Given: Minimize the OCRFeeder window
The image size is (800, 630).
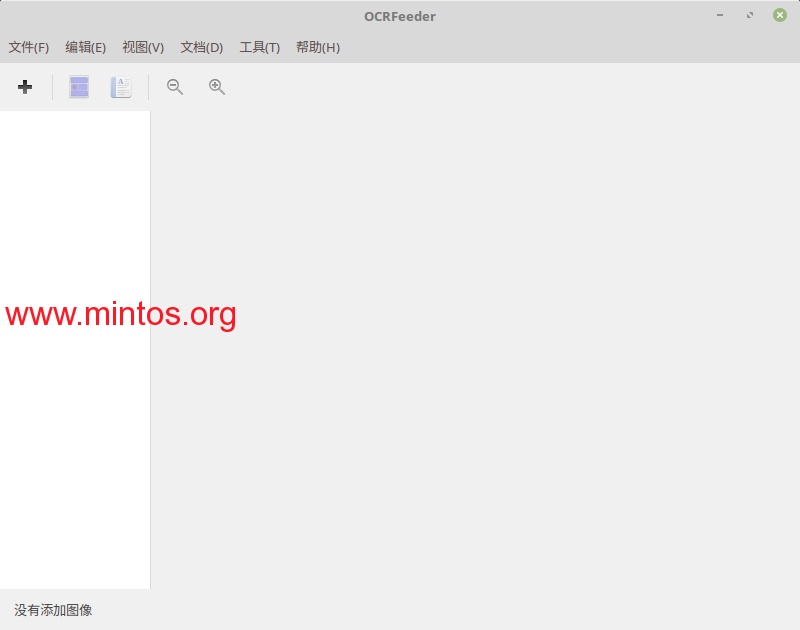Looking at the screenshot, I should tap(720, 15).
